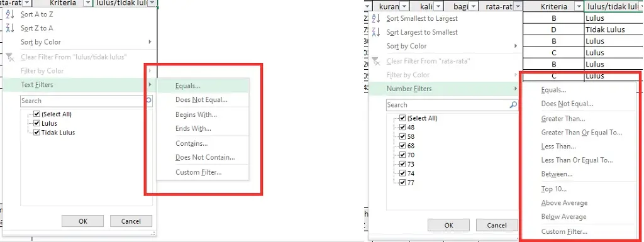Uncheck the 68 value checkbox
This screenshot has height=242, width=644.
click(402, 146)
